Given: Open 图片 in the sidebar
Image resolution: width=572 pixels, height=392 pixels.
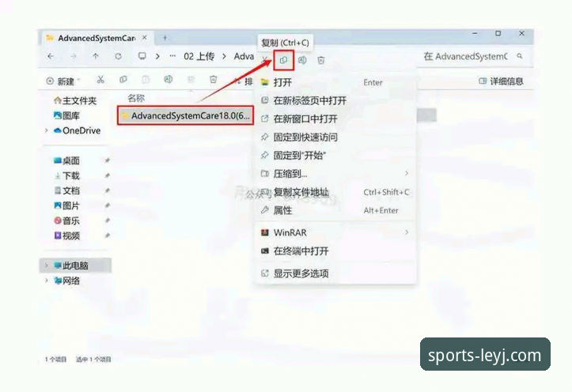Looking at the screenshot, I should coord(66,205).
